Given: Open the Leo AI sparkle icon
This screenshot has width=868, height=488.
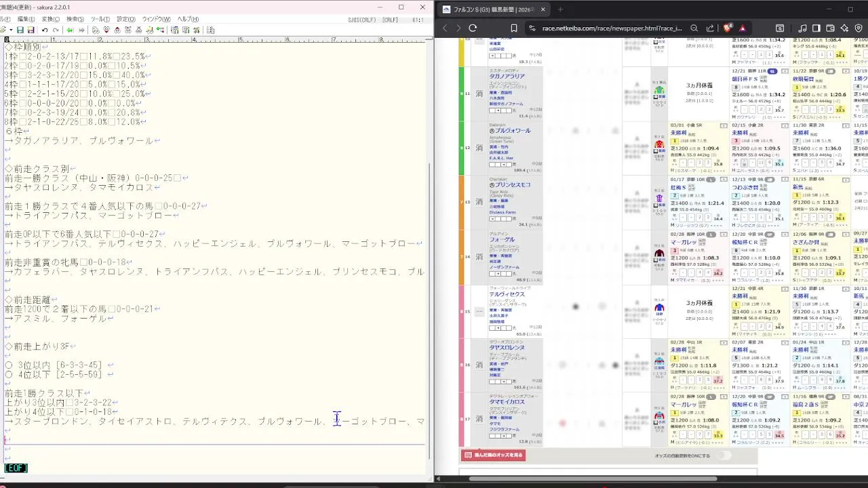Looking at the screenshot, I should pos(844,28).
